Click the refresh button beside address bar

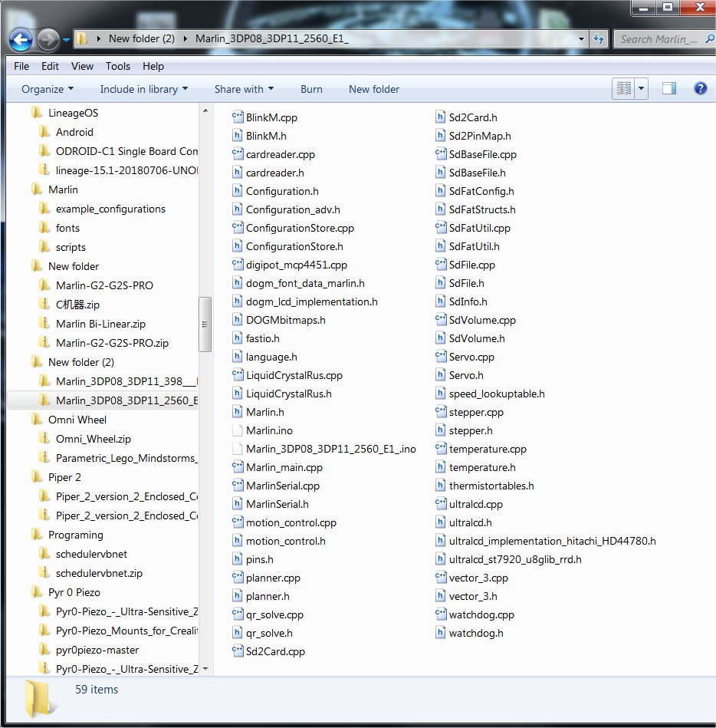tap(600, 39)
